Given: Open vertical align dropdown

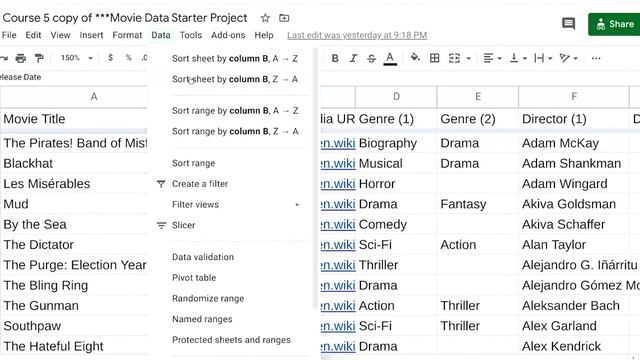Looking at the screenshot, I should click(519, 58).
